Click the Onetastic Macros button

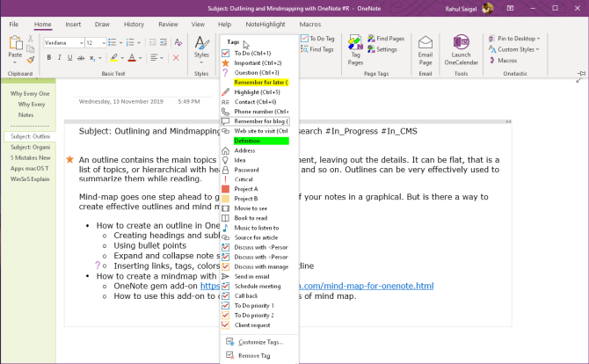coord(504,60)
